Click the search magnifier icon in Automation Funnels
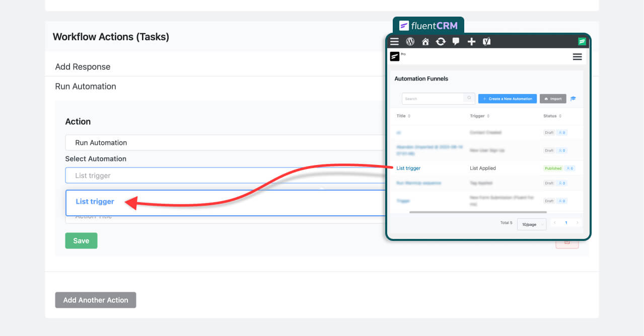This screenshot has height=336, width=644. tap(469, 99)
